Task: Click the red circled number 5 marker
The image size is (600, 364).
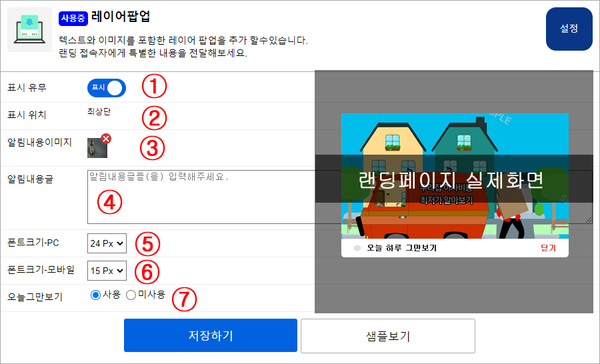Action: coord(147,244)
